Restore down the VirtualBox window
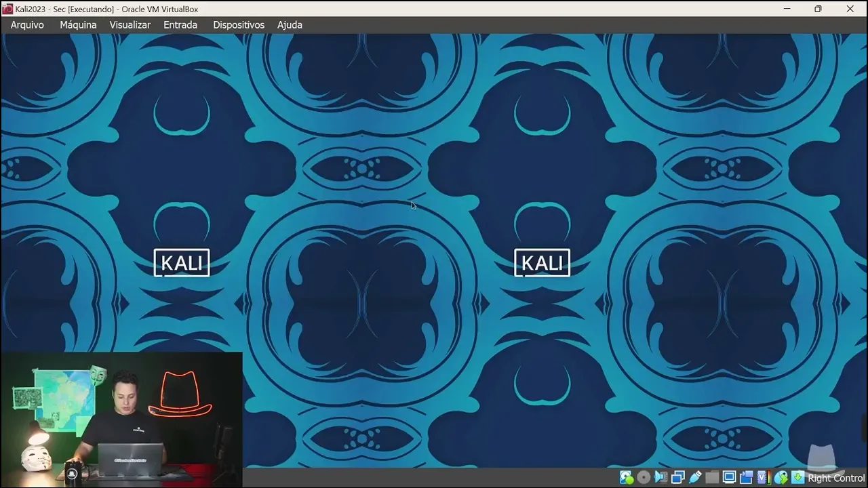Screen dimensions: 868x488 tap(818, 9)
